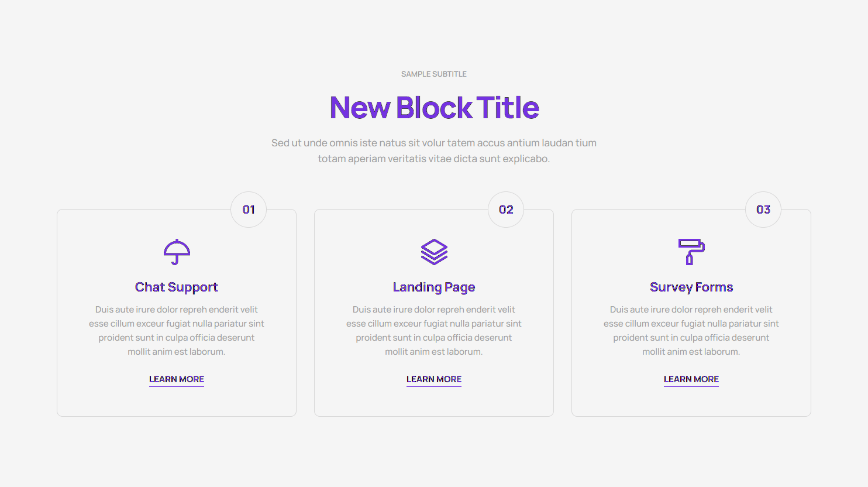This screenshot has width=868, height=487.
Task: Click the description text in Chat Support card
Action: point(177,331)
